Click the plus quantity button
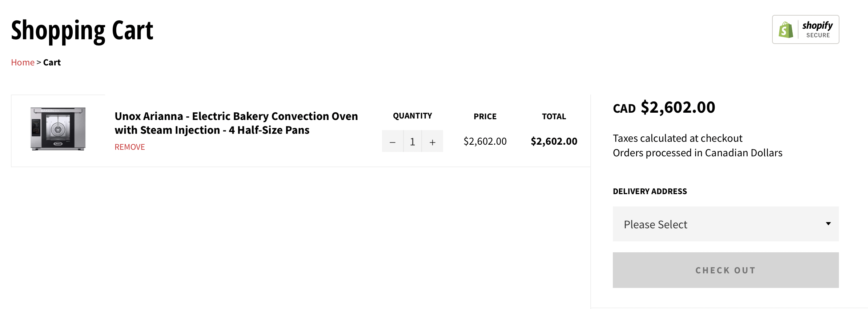868x309 pixels. tap(432, 141)
